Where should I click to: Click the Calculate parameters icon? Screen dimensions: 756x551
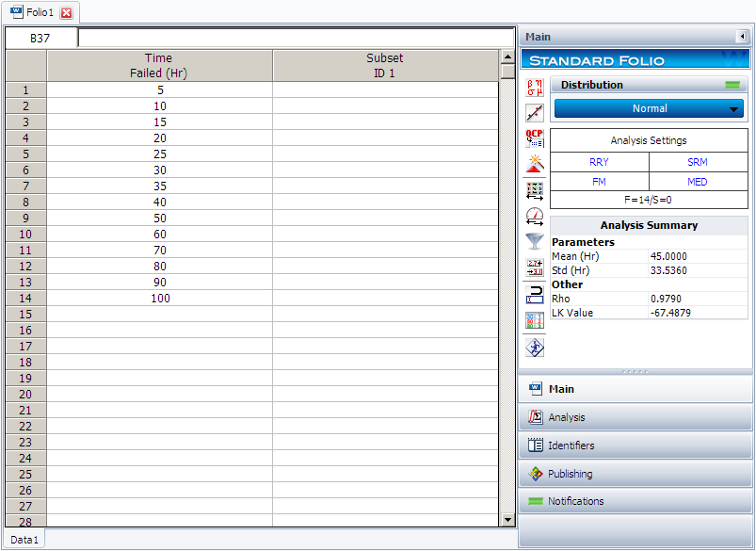coord(535,88)
